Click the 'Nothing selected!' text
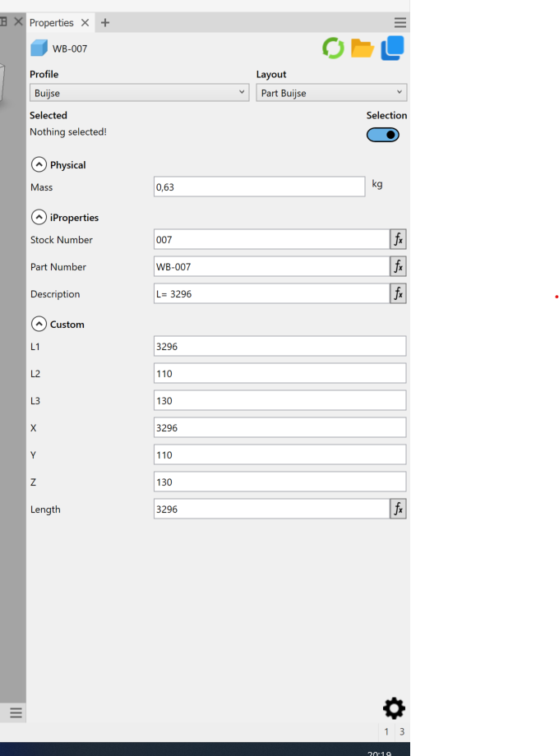 coord(68,131)
